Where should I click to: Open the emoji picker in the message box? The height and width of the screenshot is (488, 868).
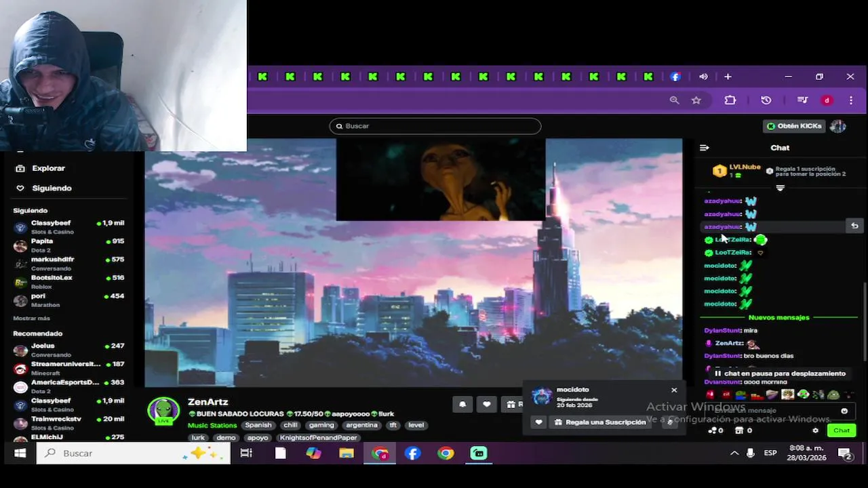(x=844, y=411)
